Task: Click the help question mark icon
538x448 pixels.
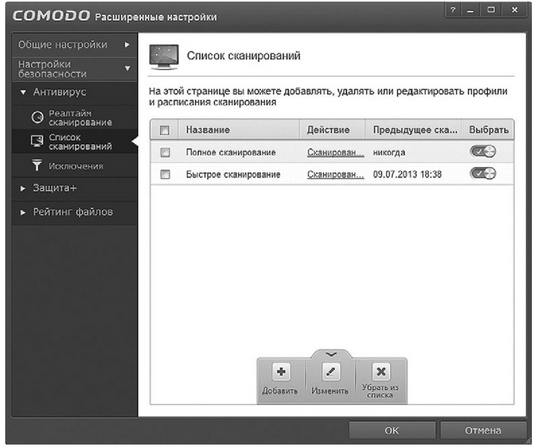Action: click(453, 10)
